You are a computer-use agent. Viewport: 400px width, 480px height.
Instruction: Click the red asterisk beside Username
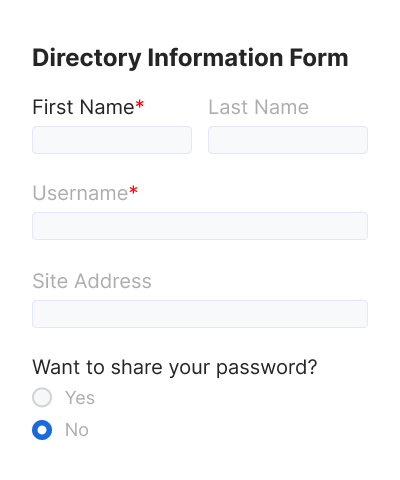(x=133, y=191)
